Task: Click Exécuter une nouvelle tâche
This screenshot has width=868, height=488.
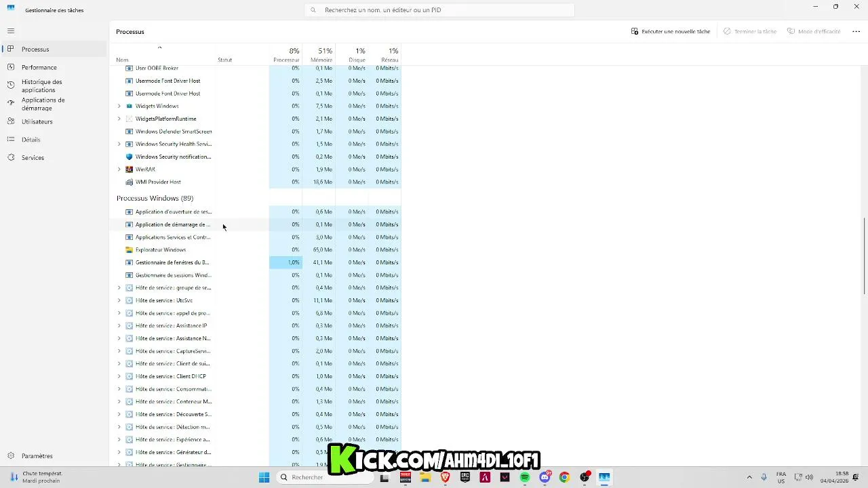Action: 671,31
